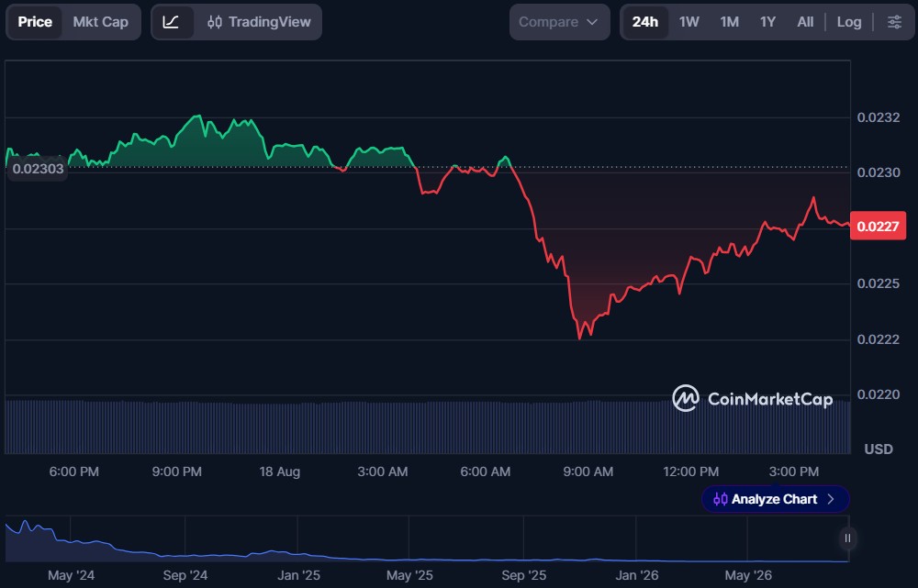The width and height of the screenshot is (918, 588).
Task: Toggle the Log scale option
Action: point(849,22)
